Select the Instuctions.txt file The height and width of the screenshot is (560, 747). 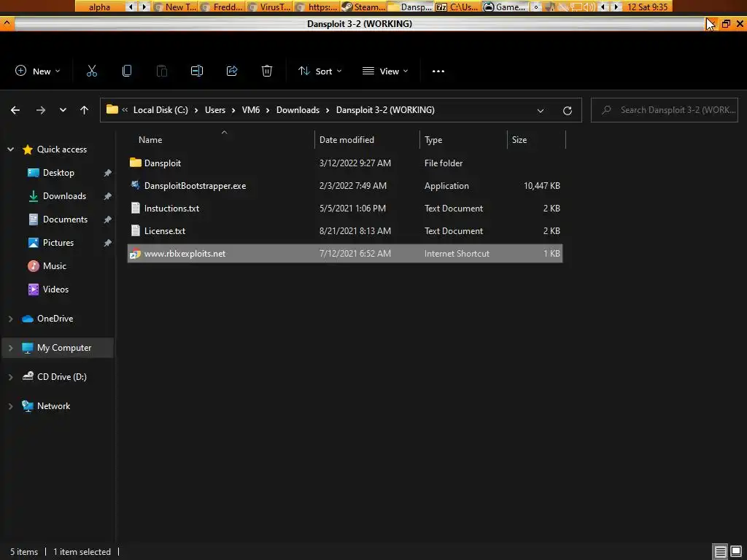coord(345,208)
